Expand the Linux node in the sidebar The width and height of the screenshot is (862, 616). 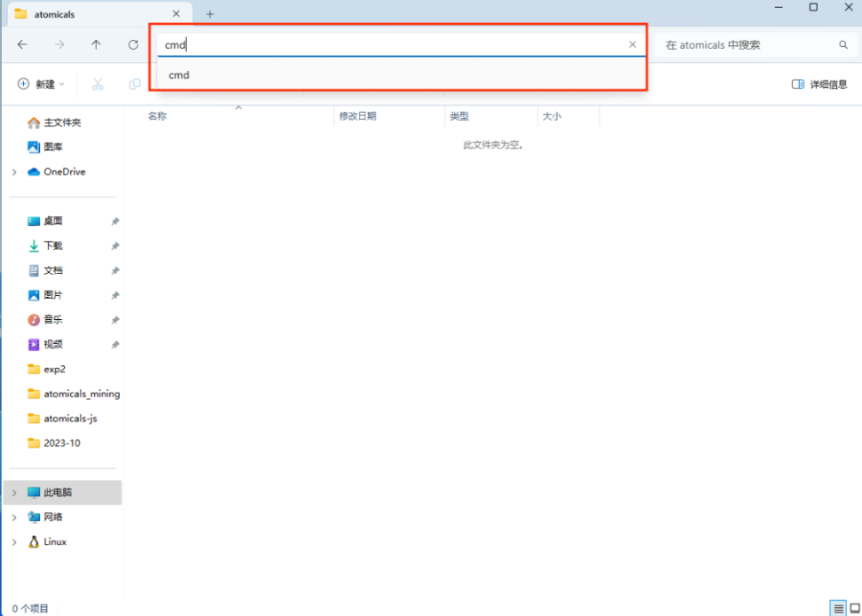tap(12, 542)
